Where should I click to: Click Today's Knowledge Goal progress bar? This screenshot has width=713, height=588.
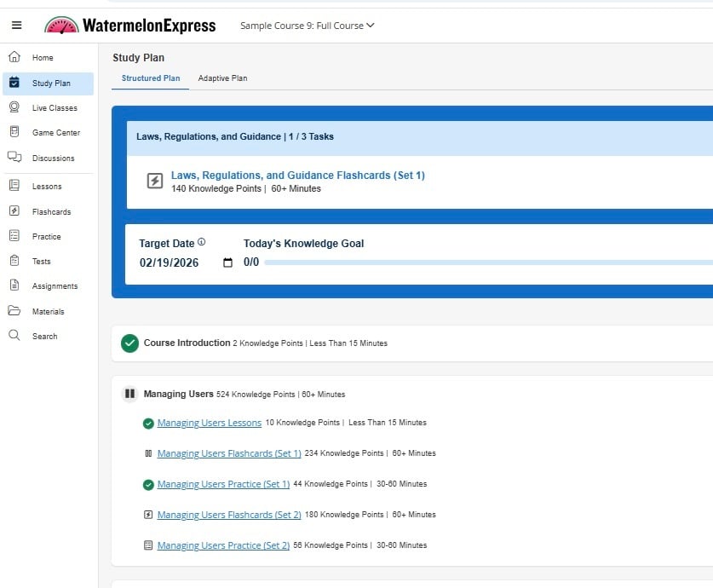[x=487, y=262]
